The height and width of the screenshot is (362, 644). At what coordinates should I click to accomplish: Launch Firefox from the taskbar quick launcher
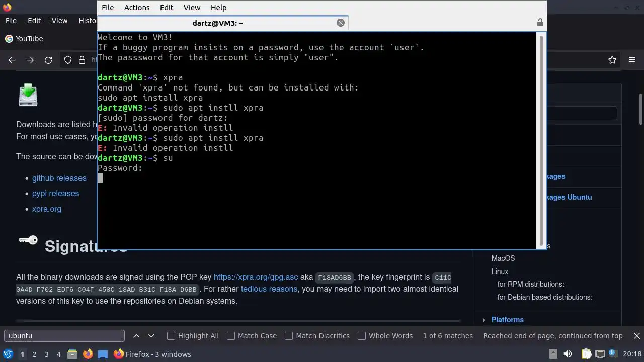pyautogui.click(x=88, y=354)
